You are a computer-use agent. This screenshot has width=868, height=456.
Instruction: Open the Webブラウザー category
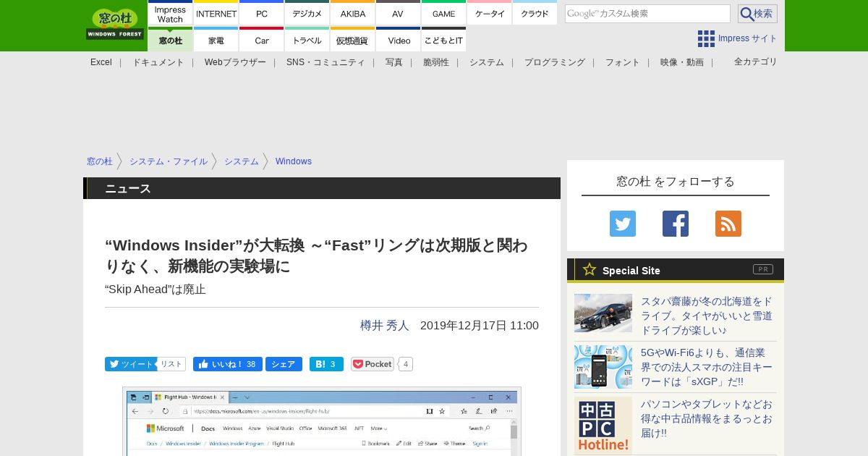pos(235,62)
